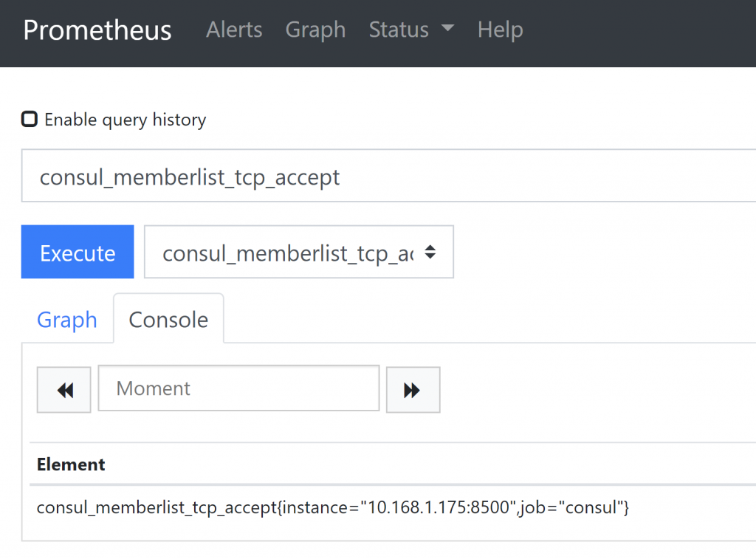Open the consul_memberlist_tcp metric select box
This screenshot has height=559, width=756.
[288, 253]
